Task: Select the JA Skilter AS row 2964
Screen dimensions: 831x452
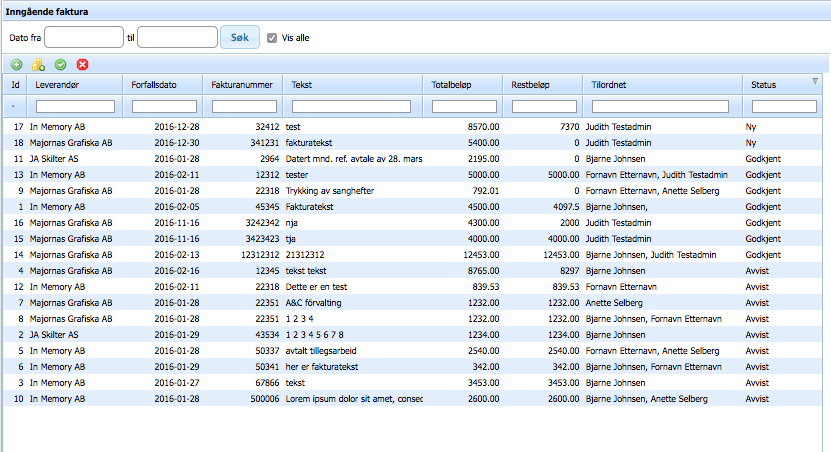Action: pyautogui.click(x=300, y=159)
